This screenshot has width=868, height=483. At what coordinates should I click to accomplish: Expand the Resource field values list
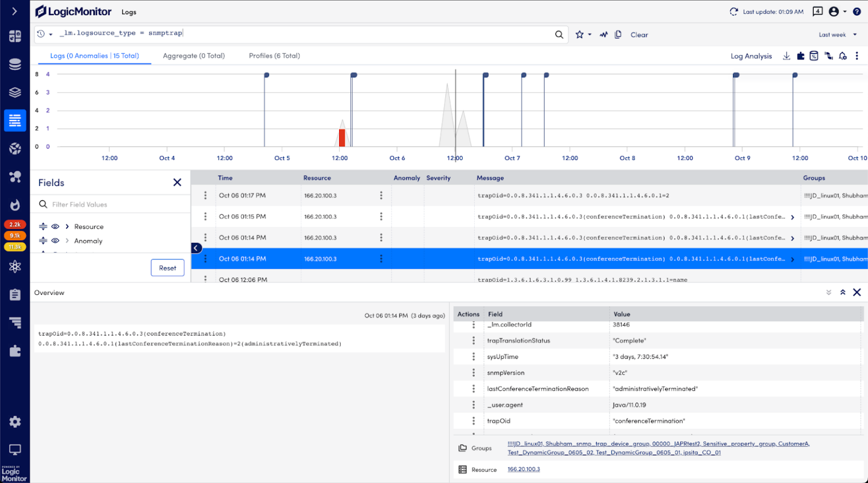[x=67, y=226]
